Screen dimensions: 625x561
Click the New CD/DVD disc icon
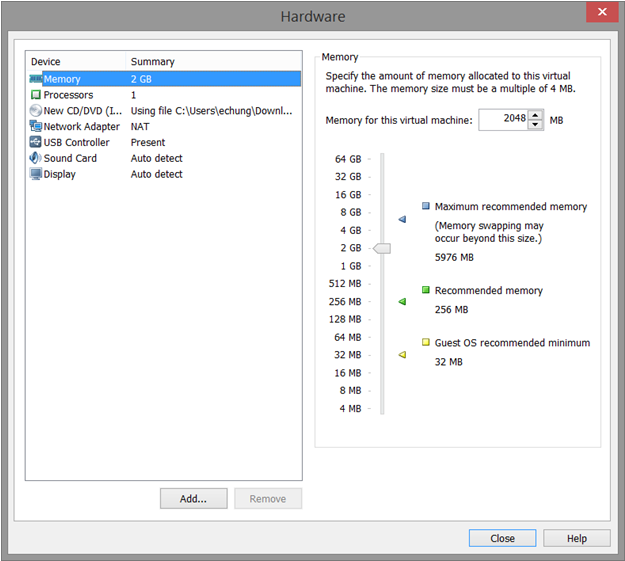pos(35,110)
